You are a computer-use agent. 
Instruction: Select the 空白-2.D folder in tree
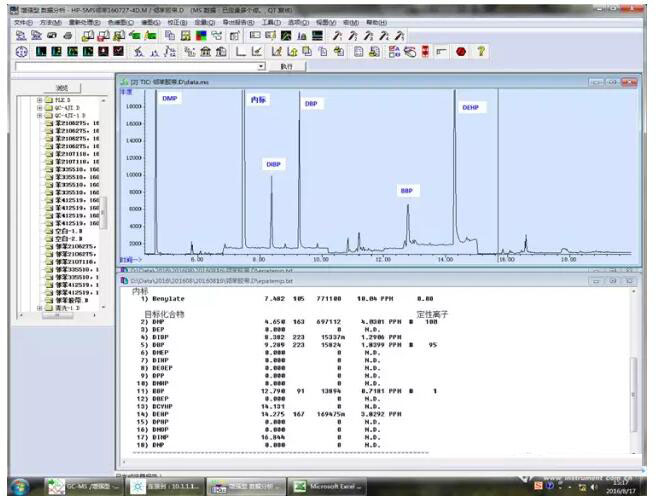[x=67, y=239]
